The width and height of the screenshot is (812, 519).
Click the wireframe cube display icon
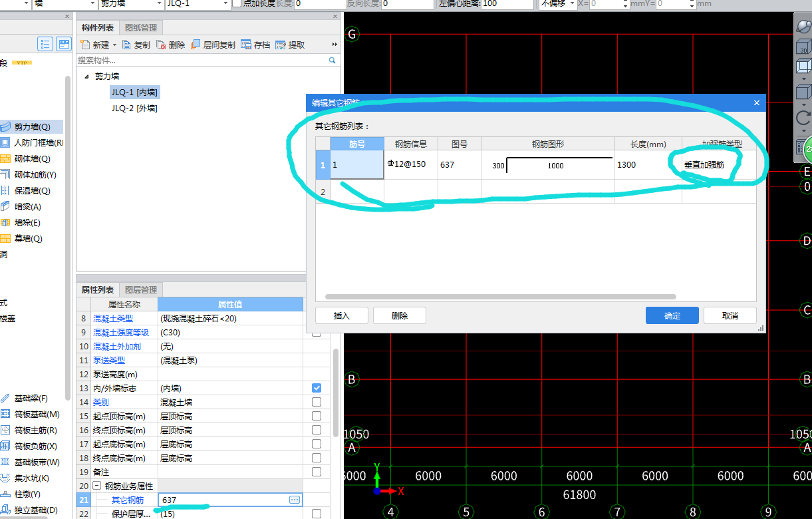pyautogui.click(x=803, y=67)
